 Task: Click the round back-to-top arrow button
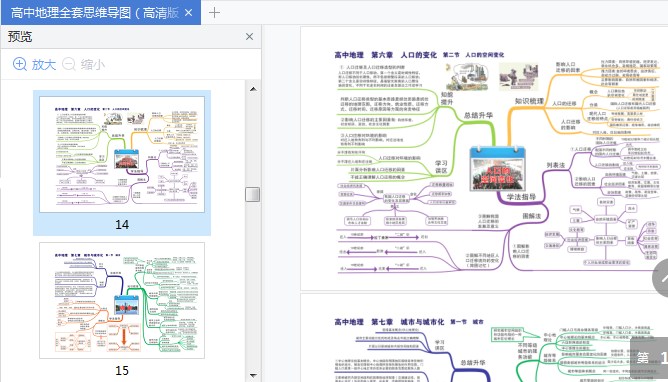[661, 278]
